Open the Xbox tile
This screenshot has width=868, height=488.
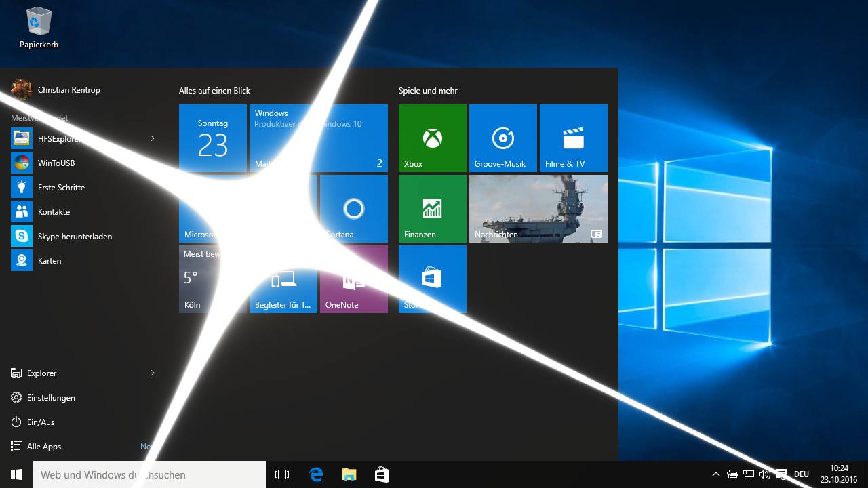[x=433, y=138]
